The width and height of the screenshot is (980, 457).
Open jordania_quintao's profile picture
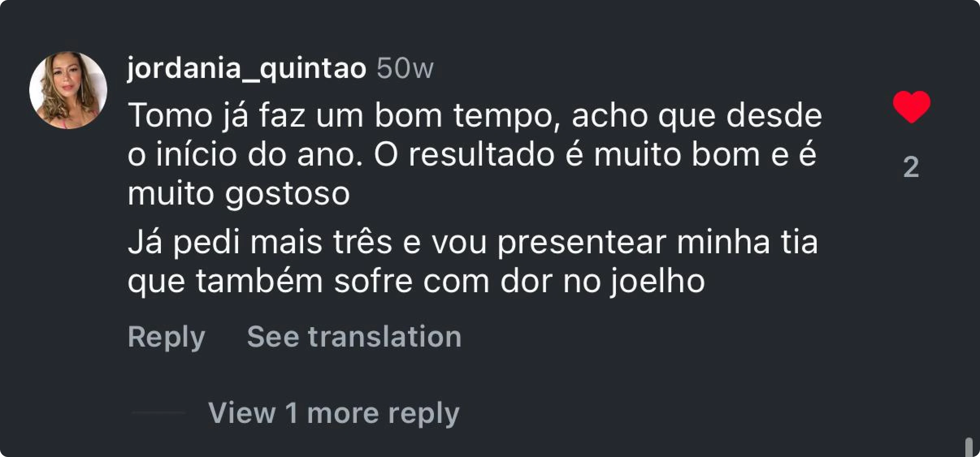click(68, 90)
